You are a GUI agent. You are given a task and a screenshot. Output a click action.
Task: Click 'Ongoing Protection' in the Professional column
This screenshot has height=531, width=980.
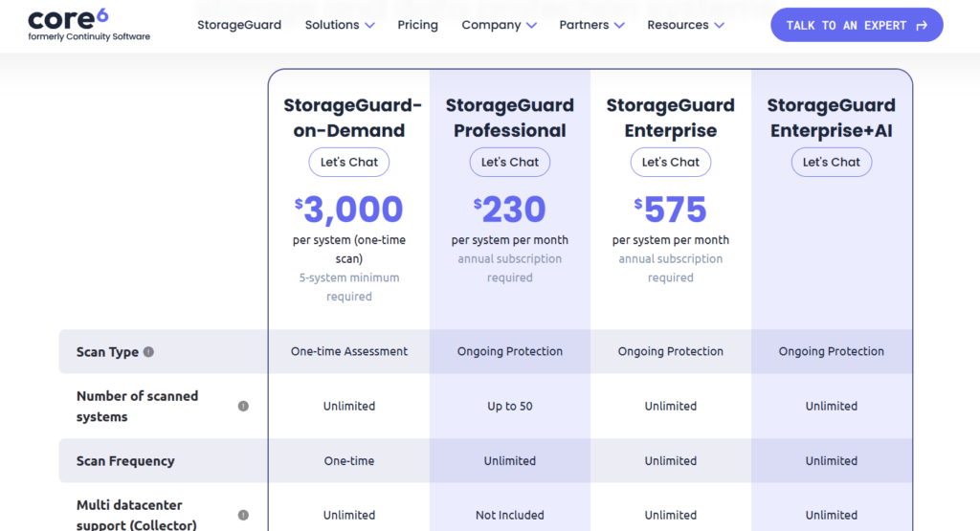510,351
